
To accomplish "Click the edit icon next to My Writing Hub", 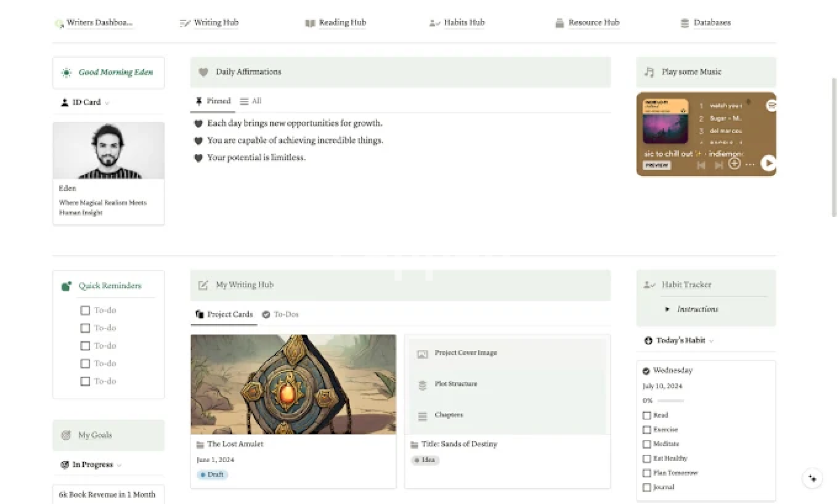I will [203, 285].
